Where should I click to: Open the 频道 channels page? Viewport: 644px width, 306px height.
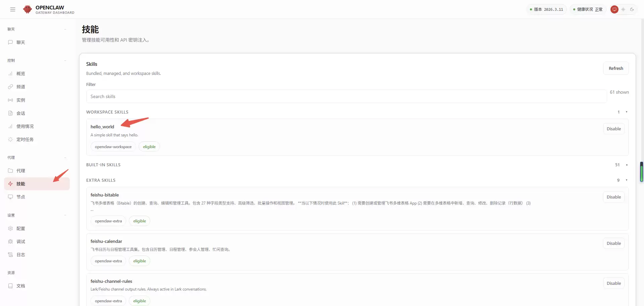pos(20,87)
